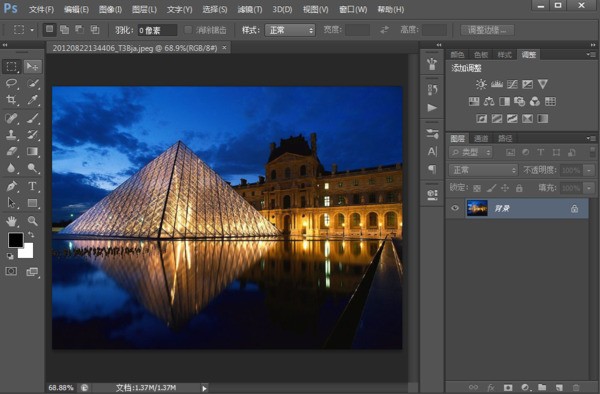Click the 羽化 feather input field

pyautogui.click(x=157, y=30)
